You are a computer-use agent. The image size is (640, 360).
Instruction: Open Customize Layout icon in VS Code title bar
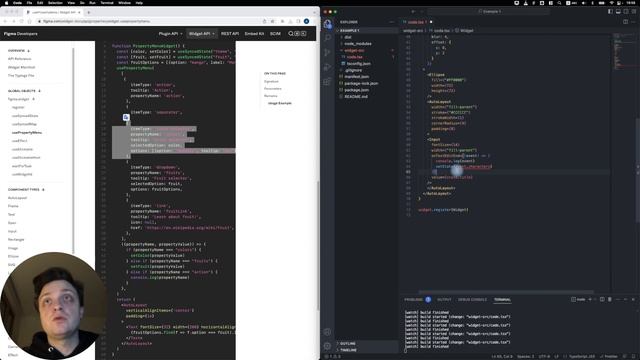[x=634, y=11]
